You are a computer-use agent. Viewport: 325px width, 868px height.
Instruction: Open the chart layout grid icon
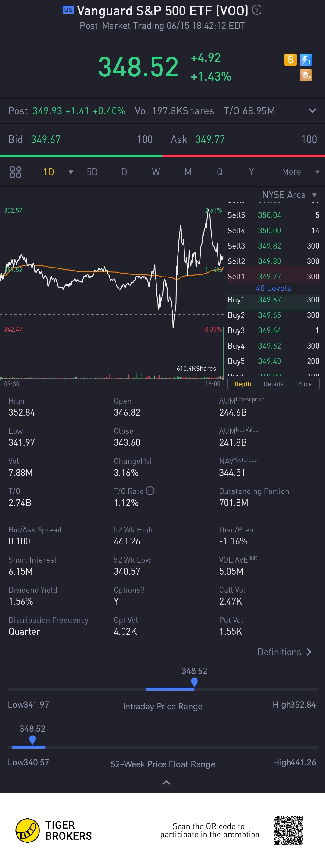(15, 172)
